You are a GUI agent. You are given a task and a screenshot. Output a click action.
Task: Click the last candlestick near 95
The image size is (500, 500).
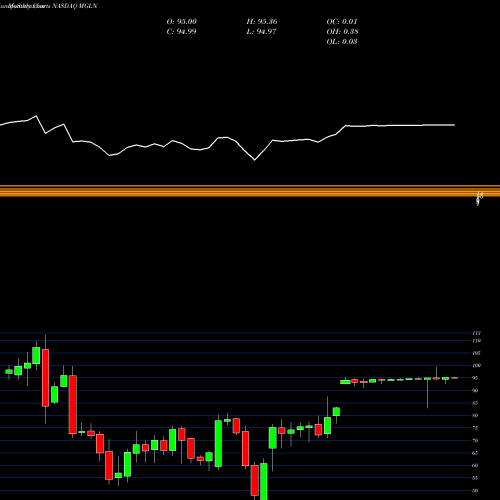[x=455, y=378]
